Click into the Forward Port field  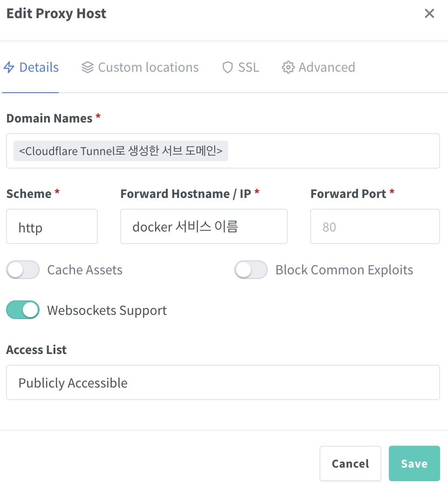pyautogui.click(x=374, y=227)
